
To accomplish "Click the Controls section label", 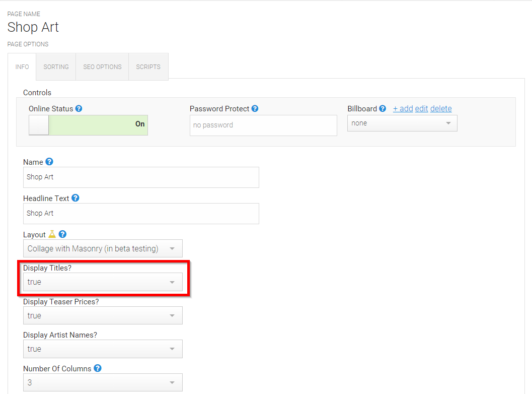I will 37,93.
